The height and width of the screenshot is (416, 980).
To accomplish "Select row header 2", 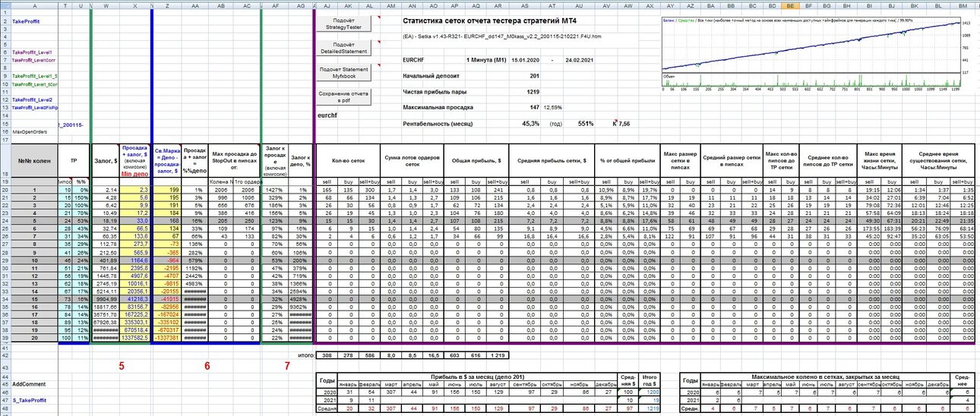I will pos(5,22).
